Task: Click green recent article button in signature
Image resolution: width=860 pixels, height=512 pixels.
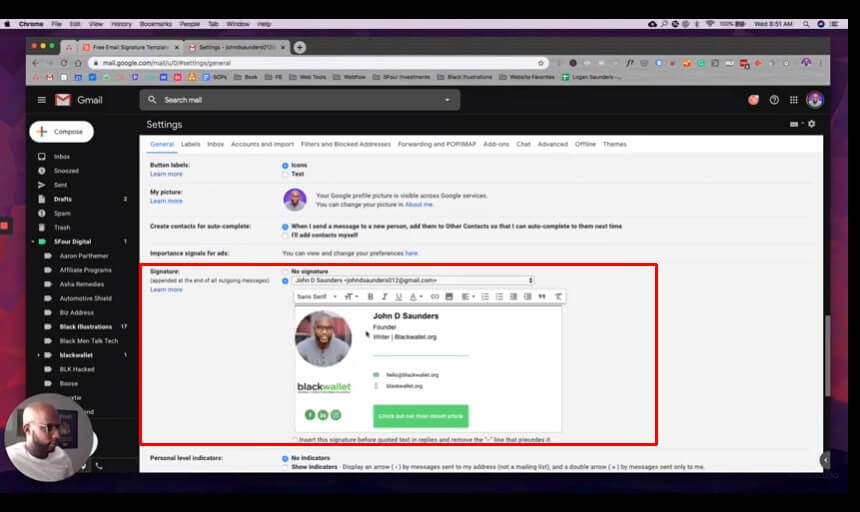Action: point(421,416)
